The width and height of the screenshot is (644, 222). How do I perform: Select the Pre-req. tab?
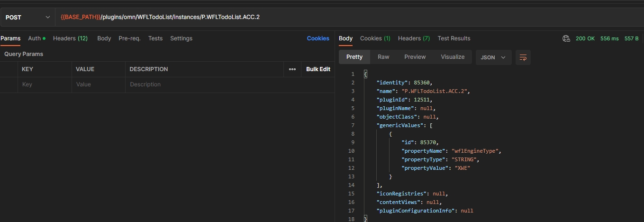(129, 38)
